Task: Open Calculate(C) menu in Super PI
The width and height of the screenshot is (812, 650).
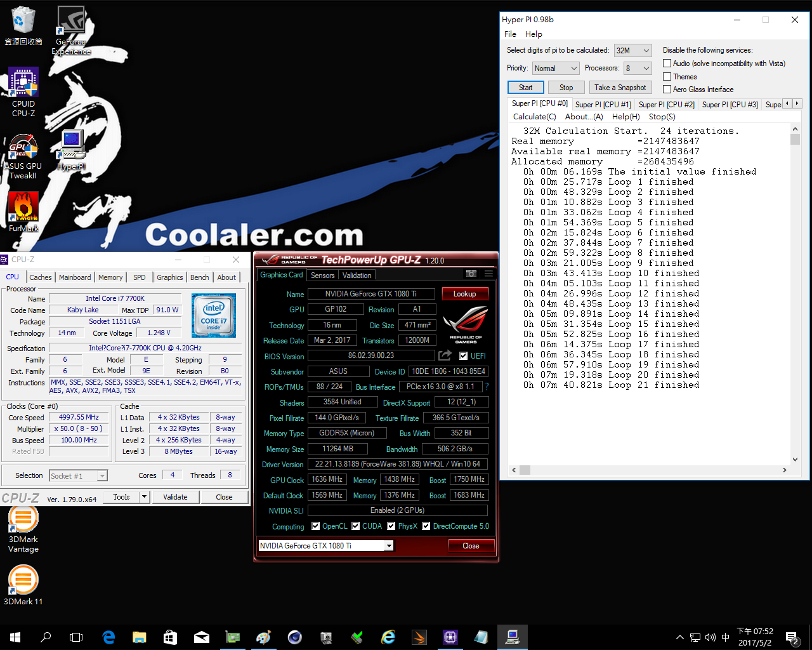Action: point(534,117)
